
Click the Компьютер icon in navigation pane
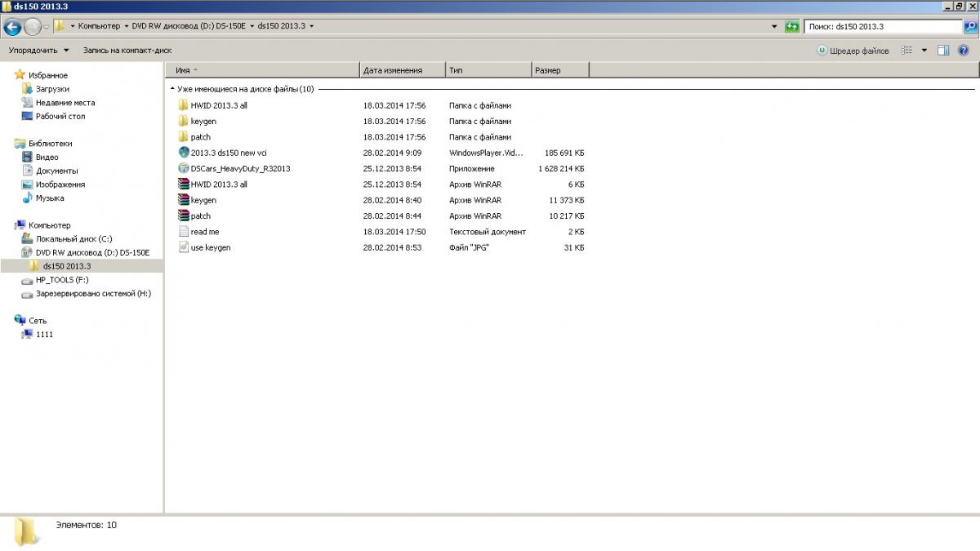[20, 224]
